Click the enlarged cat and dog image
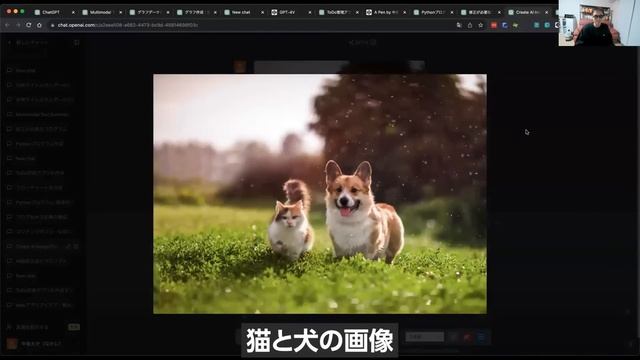 (320, 194)
